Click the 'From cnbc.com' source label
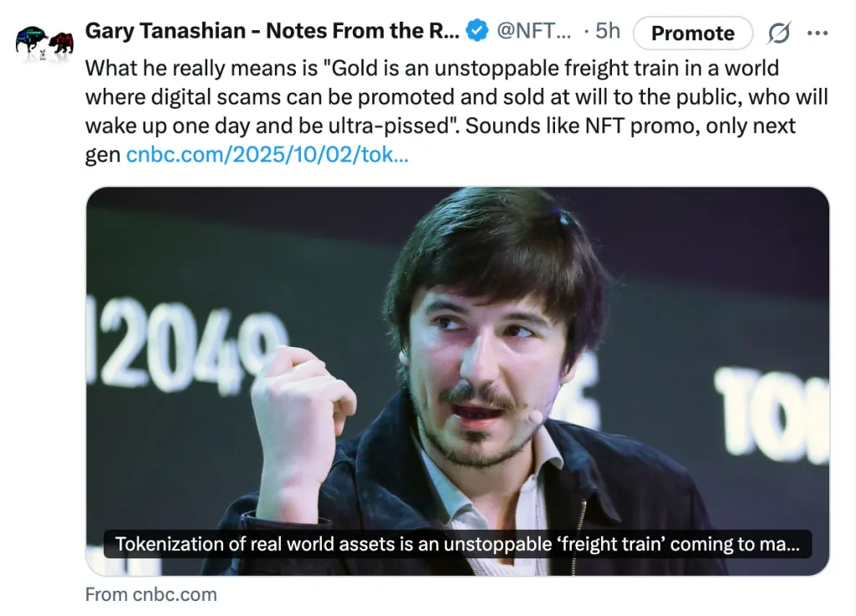The image size is (856, 616). pos(150,594)
